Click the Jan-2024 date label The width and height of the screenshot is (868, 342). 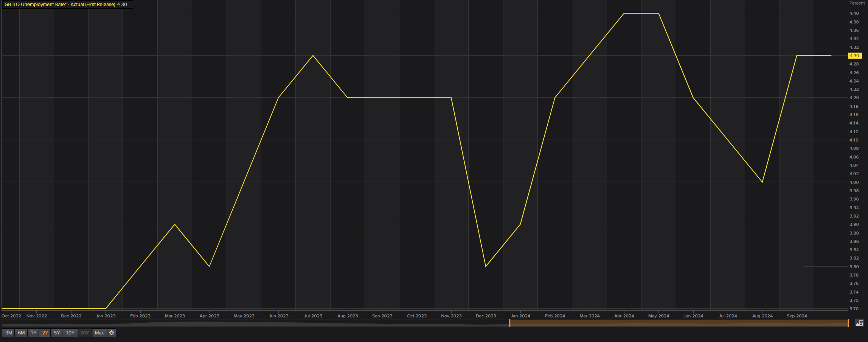coord(520,316)
